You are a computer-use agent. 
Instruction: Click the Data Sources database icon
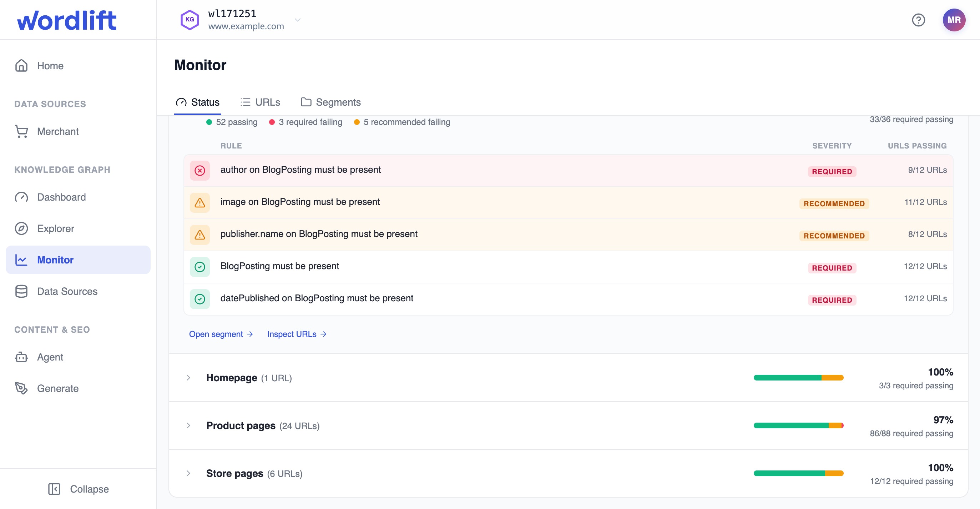point(21,291)
